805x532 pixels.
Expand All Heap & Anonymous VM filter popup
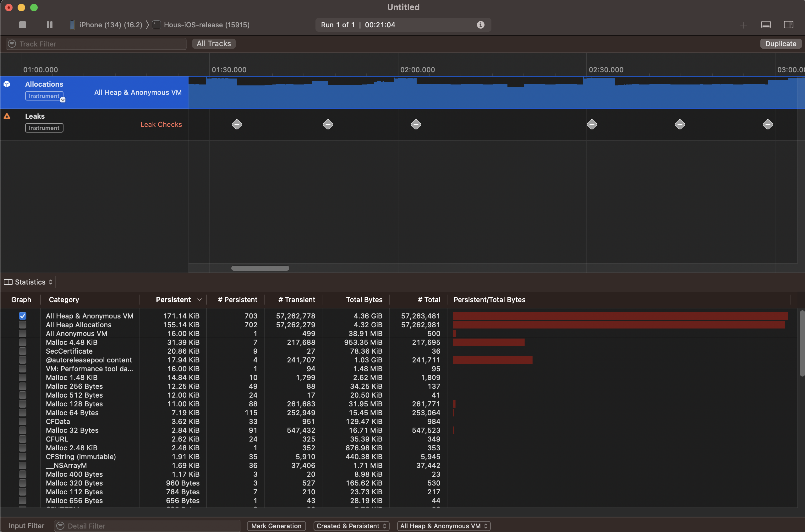[x=444, y=525]
